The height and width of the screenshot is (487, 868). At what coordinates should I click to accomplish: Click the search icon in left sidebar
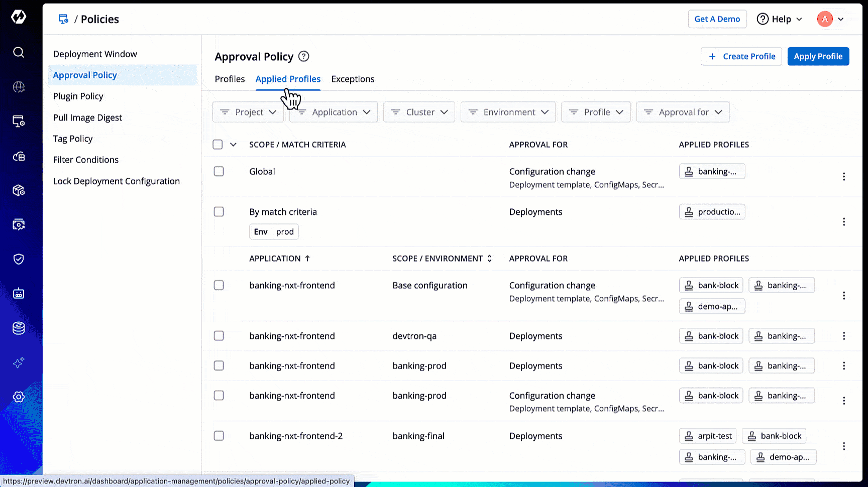coord(19,52)
